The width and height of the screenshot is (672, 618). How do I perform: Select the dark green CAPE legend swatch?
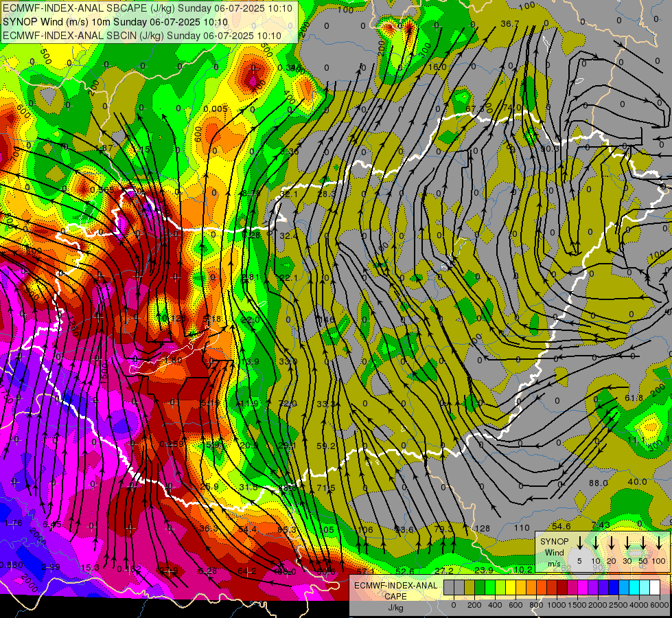[x=480, y=587]
